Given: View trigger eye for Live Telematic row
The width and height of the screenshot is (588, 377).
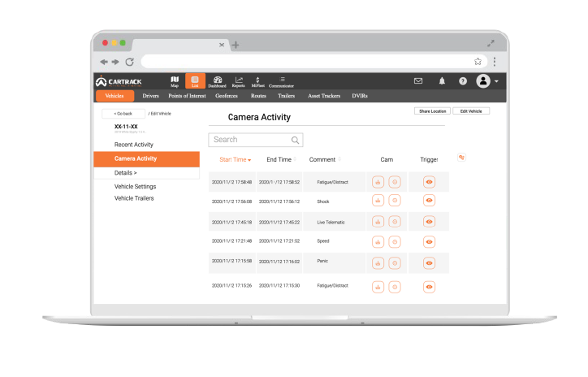Looking at the screenshot, I should click(x=429, y=222).
